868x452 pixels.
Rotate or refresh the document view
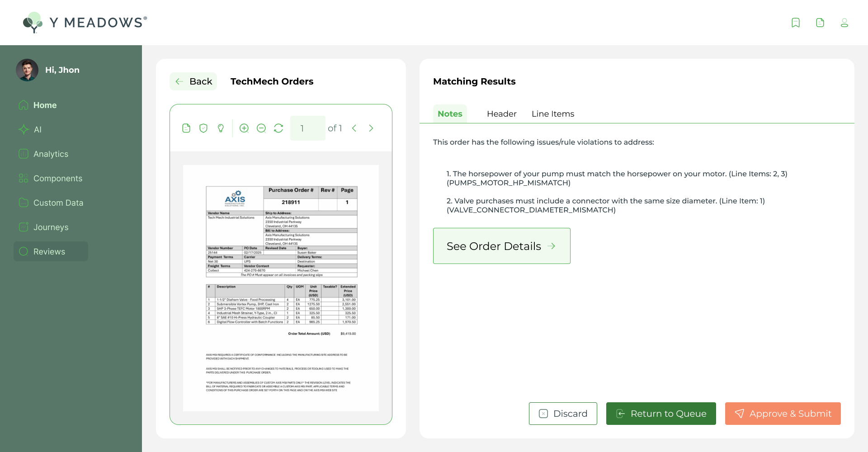click(x=278, y=128)
